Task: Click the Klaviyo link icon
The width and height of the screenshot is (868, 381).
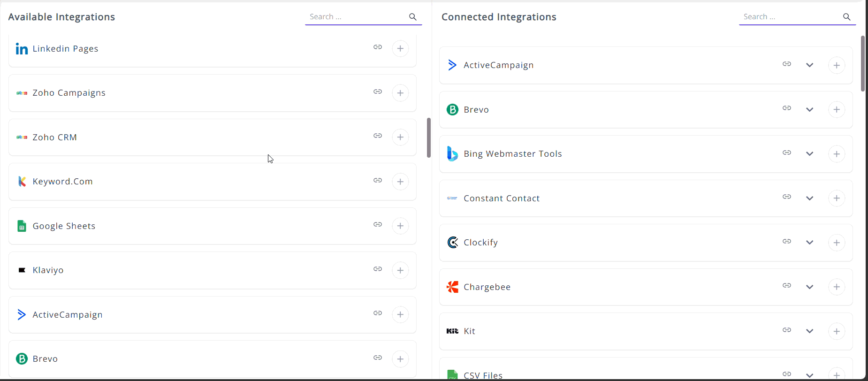Action: (x=378, y=269)
